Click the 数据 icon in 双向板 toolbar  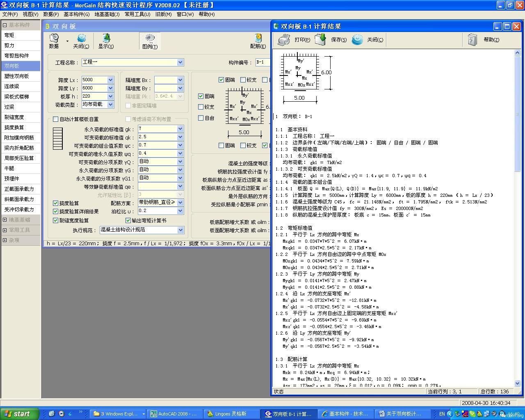pyautogui.click(x=54, y=38)
